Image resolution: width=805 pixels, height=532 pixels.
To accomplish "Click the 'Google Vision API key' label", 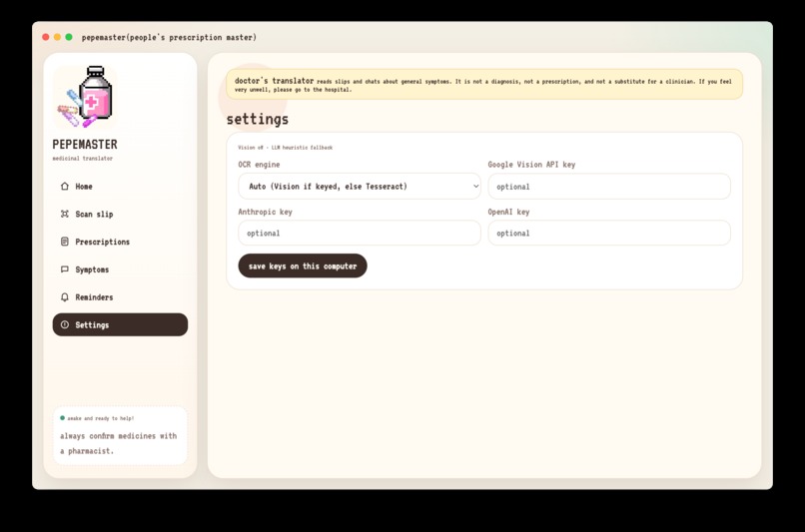I will point(531,165).
